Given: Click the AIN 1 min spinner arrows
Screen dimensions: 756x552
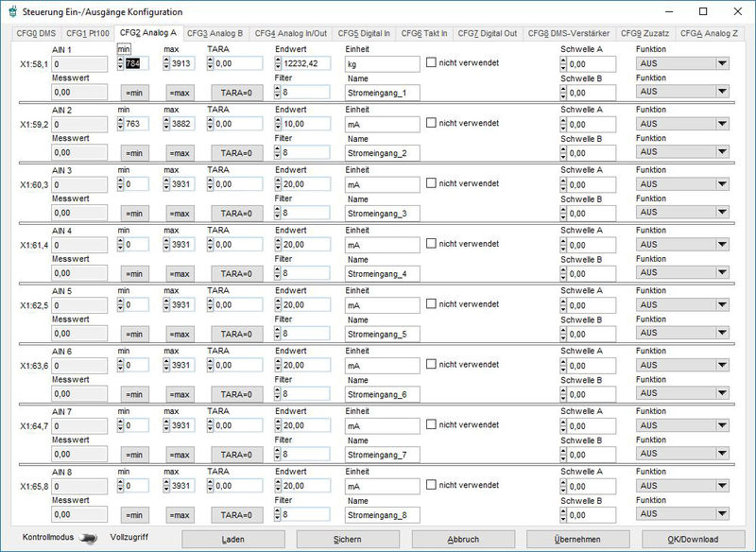Looking at the screenshot, I should (x=121, y=63).
